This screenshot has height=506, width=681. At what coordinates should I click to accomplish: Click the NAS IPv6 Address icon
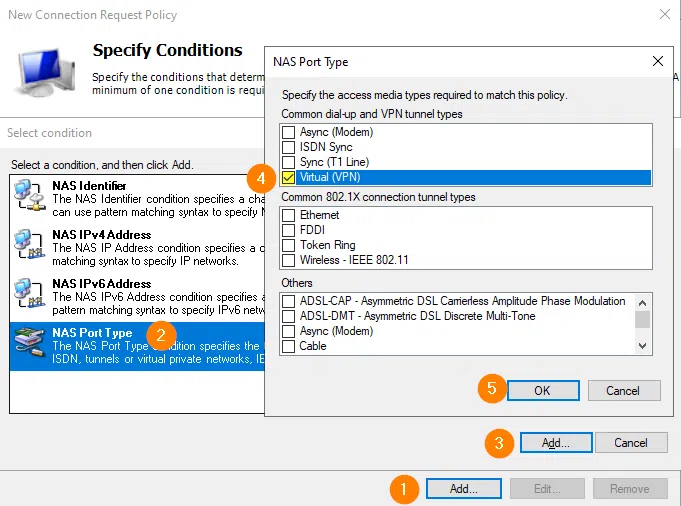30,294
